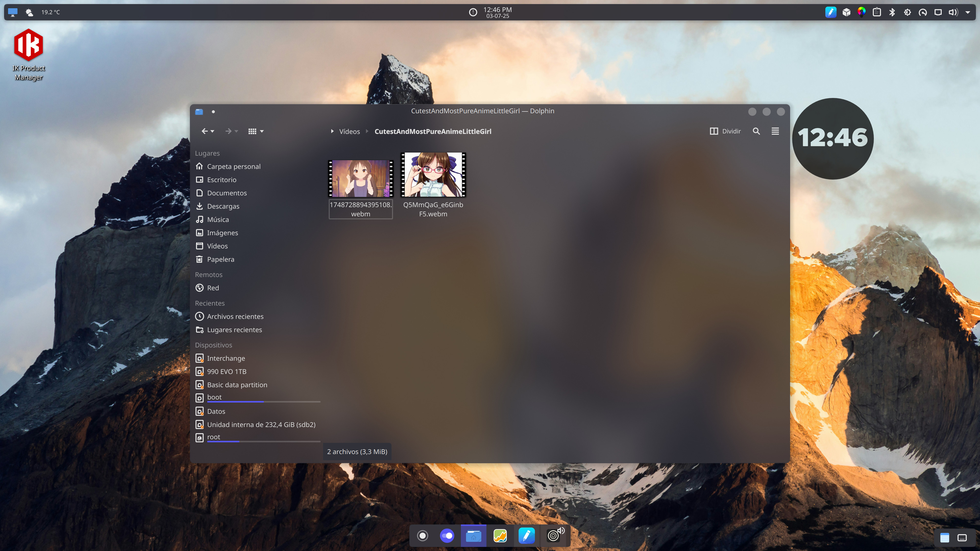Open IK Product Manager desktop icon
Screen dimensions: 980x551
[x=29, y=55]
